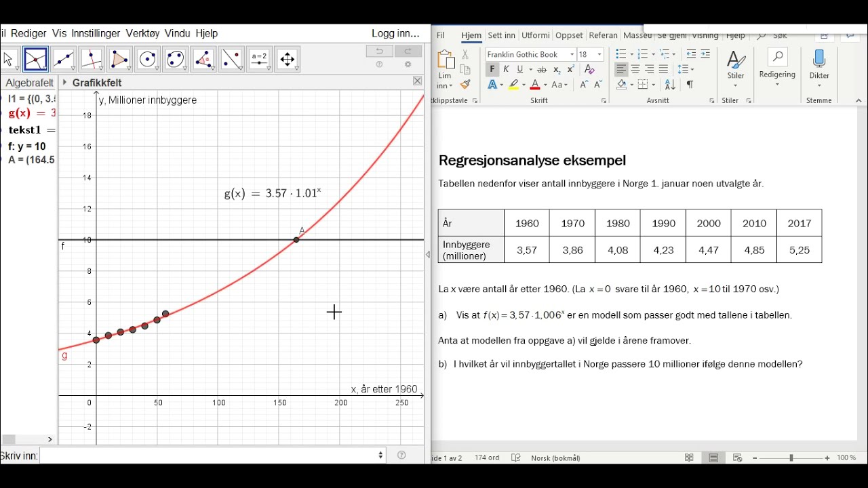Open GeoGebra Vis menu

point(59,33)
